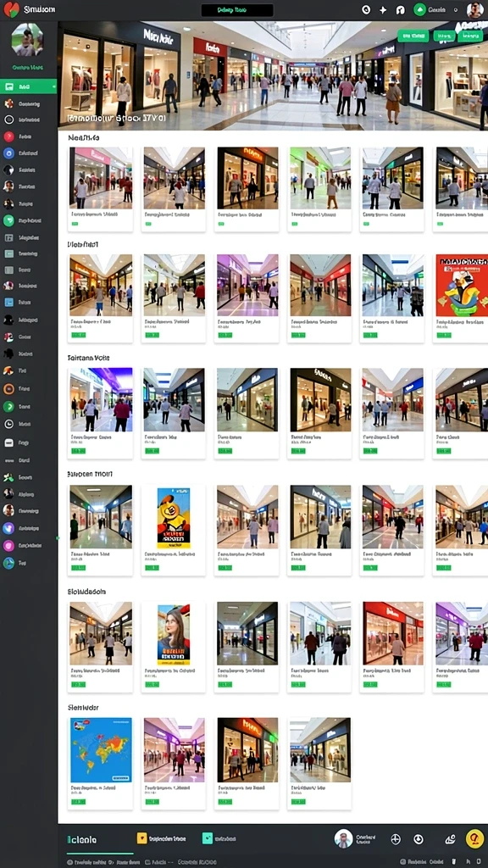Click the teal rectangle sidebar icon

[8, 253]
